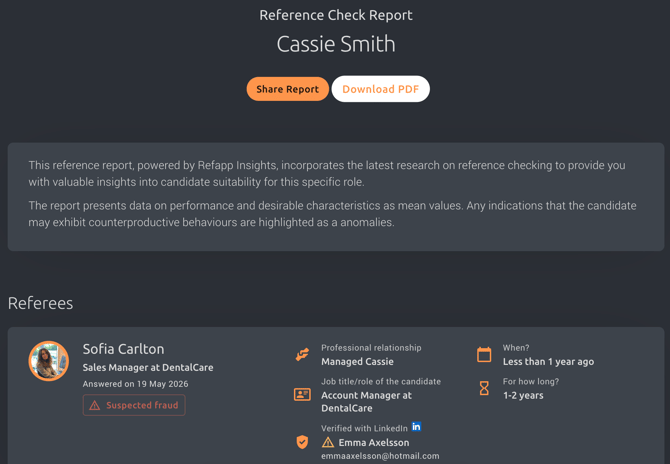Open Sofia Carlton's profile photo
This screenshot has width=670, height=464.
coord(49,361)
